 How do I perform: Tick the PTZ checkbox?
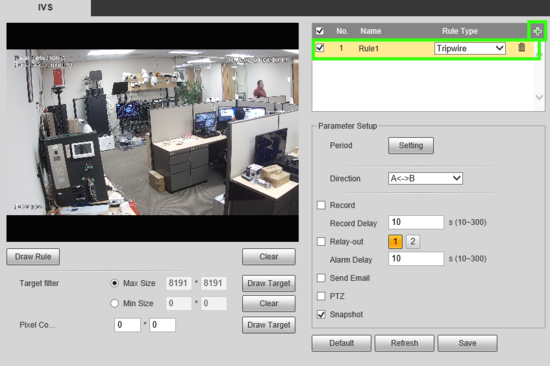tap(321, 296)
